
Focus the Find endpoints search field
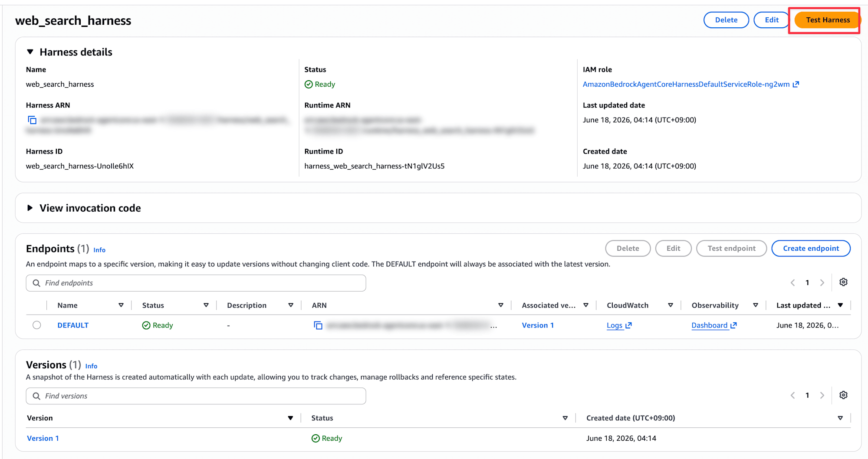(196, 283)
